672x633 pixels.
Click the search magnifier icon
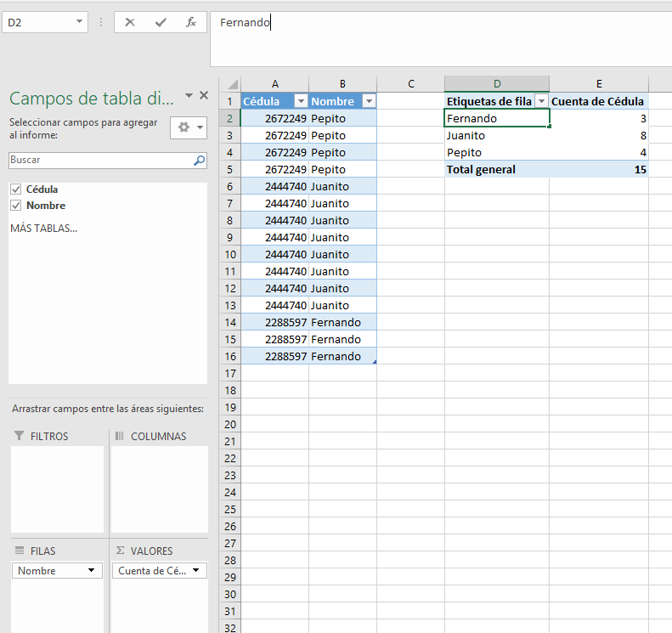pos(200,161)
